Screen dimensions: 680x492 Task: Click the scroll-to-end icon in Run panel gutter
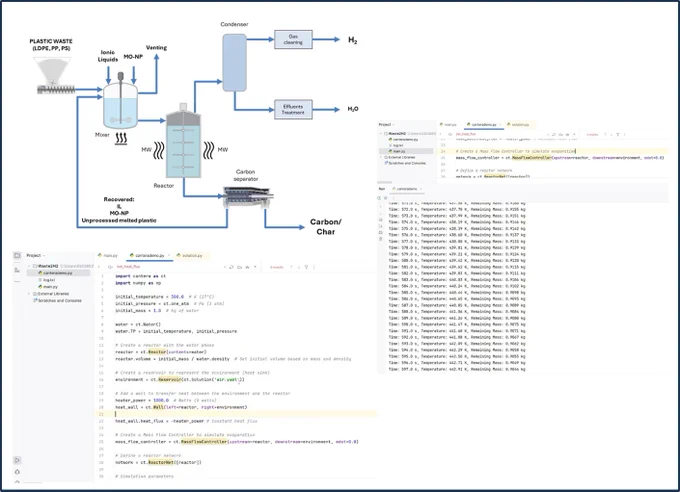click(x=381, y=226)
